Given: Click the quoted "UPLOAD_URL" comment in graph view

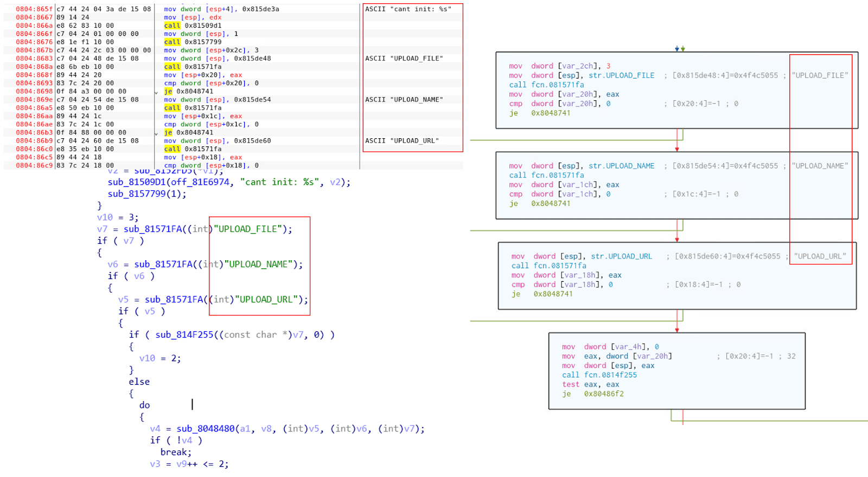Looking at the screenshot, I should click(x=820, y=256).
